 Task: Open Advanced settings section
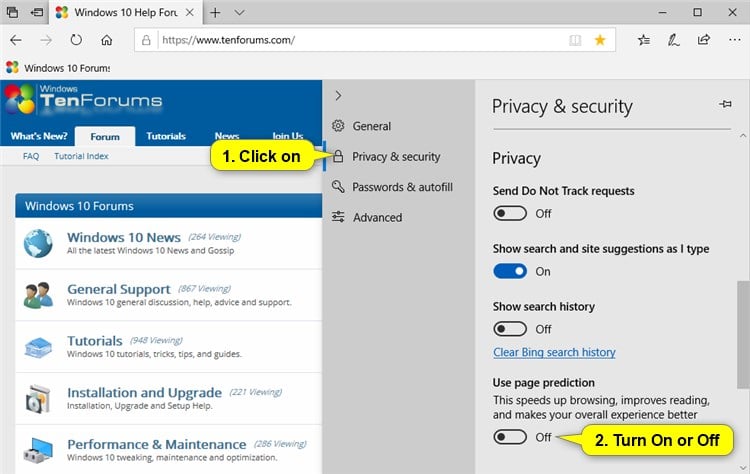pyautogui.click(x=377, y=217)
